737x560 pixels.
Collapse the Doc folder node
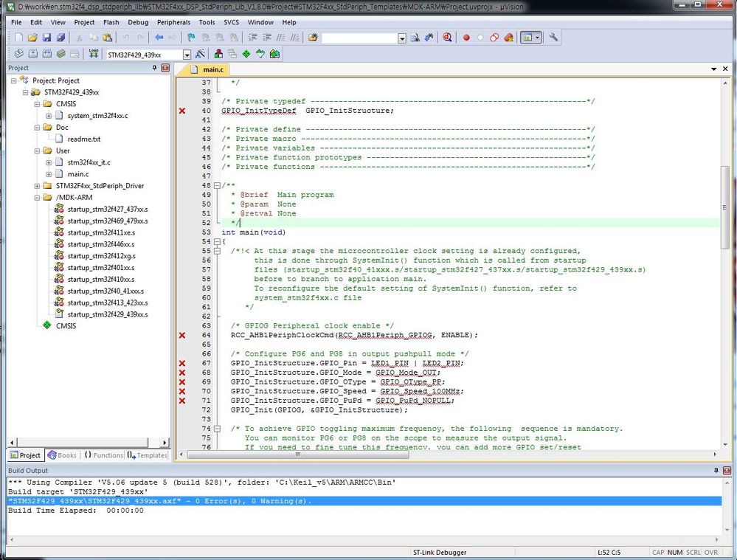(37, 128)
